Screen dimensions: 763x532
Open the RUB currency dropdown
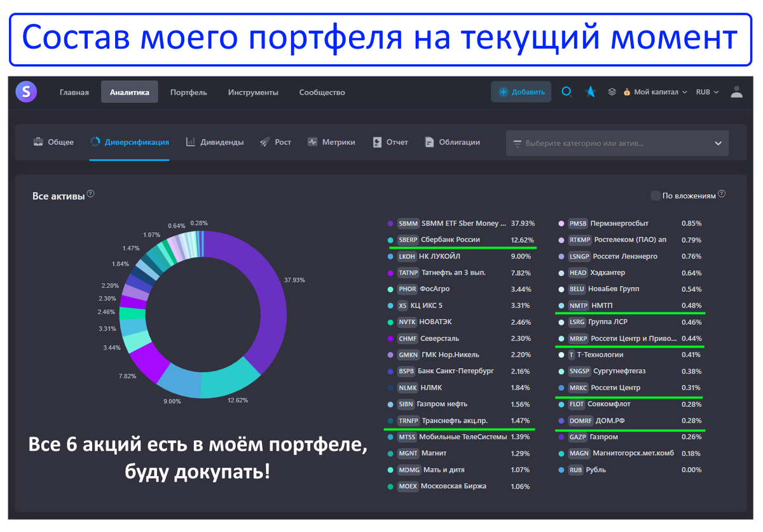(707, 92)
